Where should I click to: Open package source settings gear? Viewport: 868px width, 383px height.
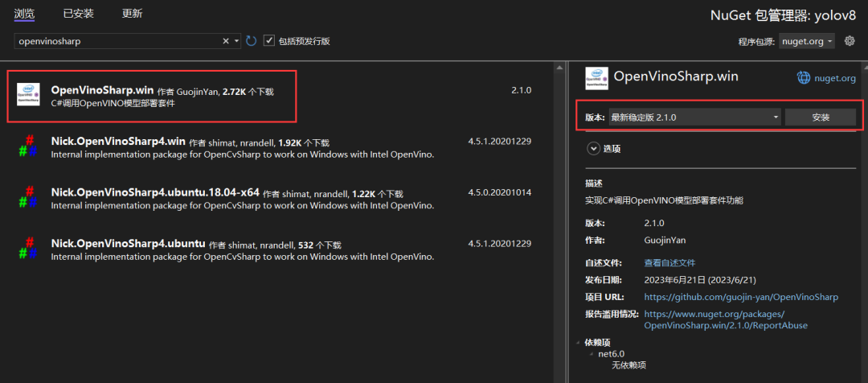tap(850, 40)
